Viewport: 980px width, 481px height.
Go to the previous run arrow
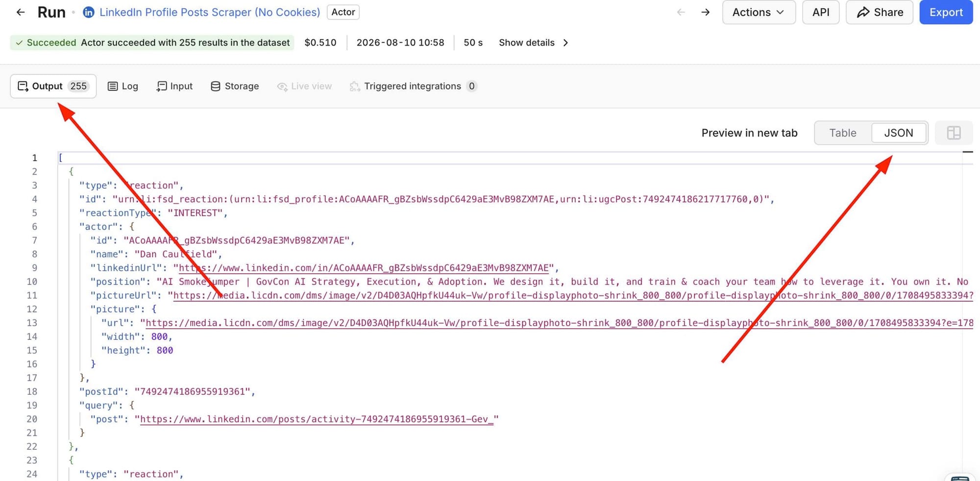click(x=681, y=12)
